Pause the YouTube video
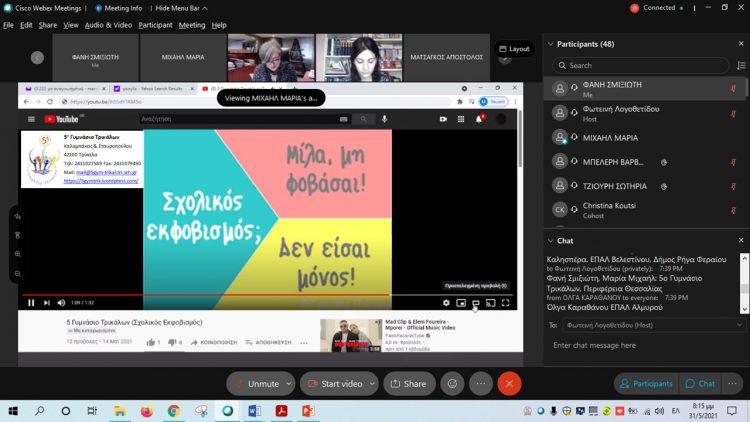Screen dimensions: 750x422 [31, 303]
